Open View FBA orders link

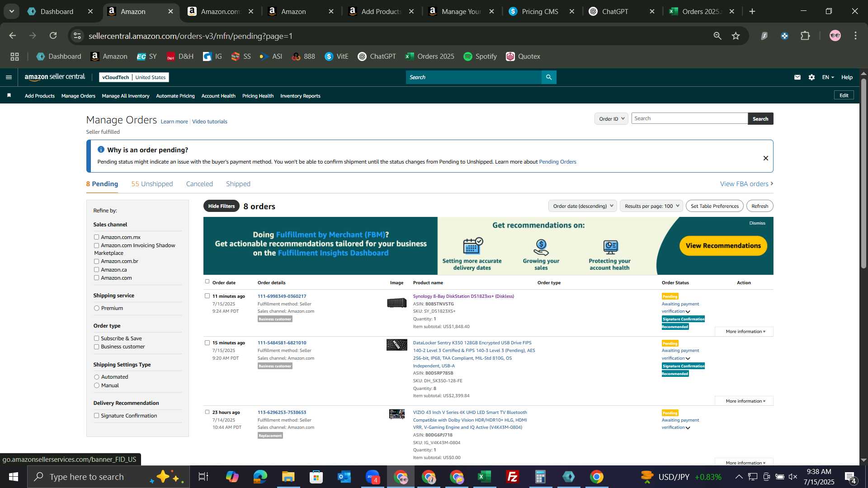(746, 184)
